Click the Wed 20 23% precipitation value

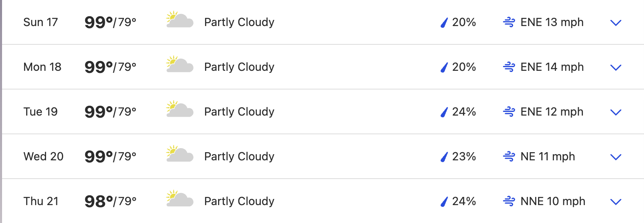(464, 156)
